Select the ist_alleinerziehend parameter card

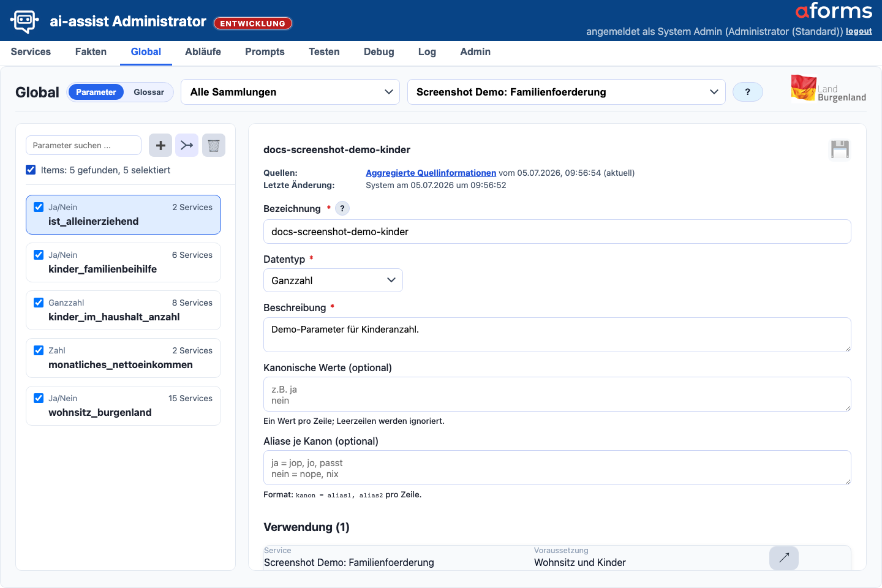(123, 214)
